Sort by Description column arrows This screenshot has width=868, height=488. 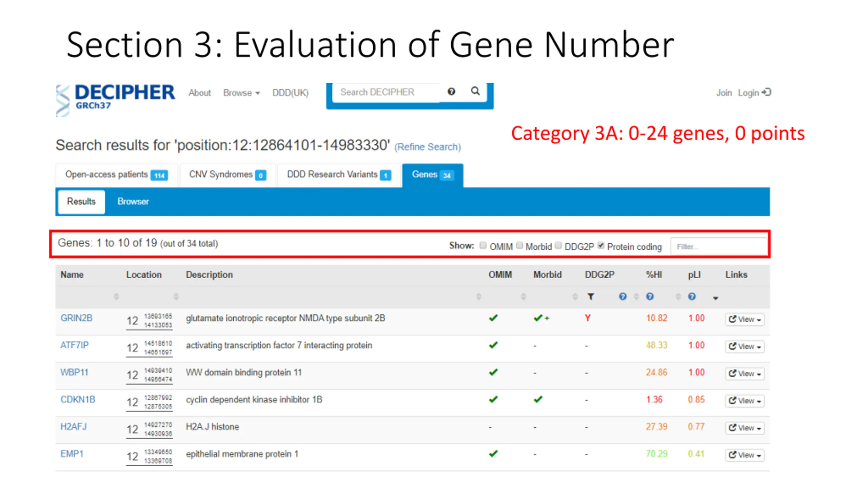(x=479, y=297)
